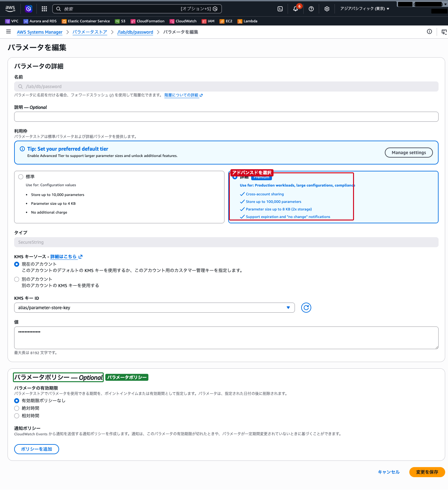Focus the AWS console search box
448x502 pixels.
tap(137, 9)
